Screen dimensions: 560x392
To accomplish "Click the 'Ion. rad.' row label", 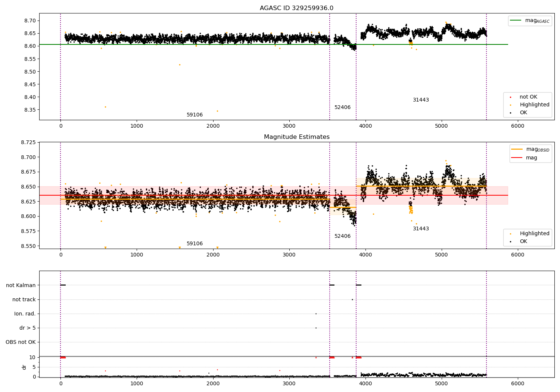I will [25, 314].
